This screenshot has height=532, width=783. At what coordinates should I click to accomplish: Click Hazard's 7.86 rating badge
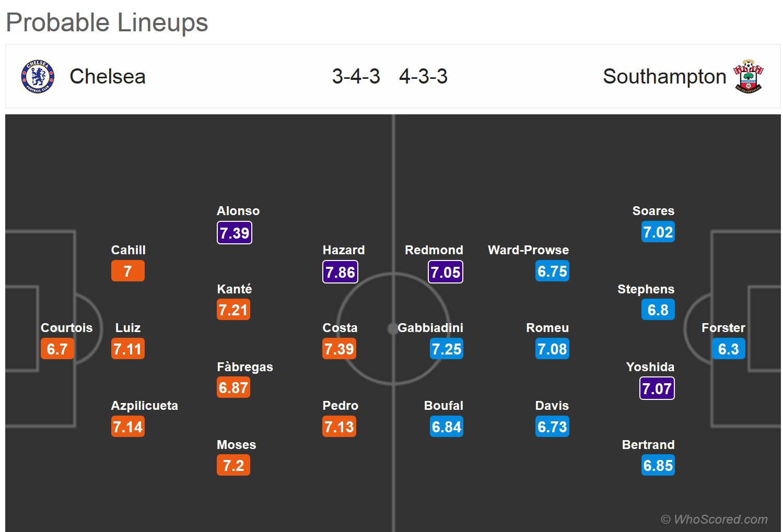point(340,272)
